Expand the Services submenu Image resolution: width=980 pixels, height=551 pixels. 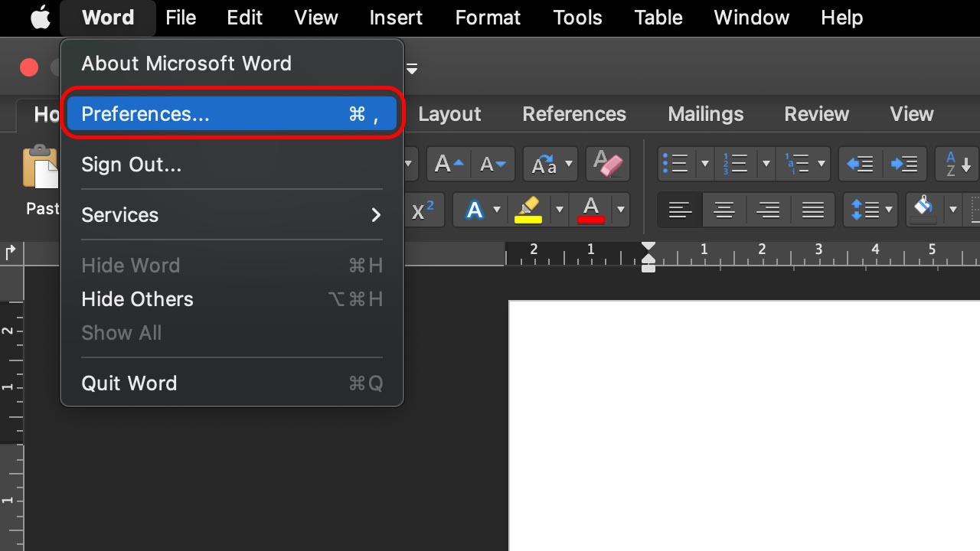tap(232, 215)
